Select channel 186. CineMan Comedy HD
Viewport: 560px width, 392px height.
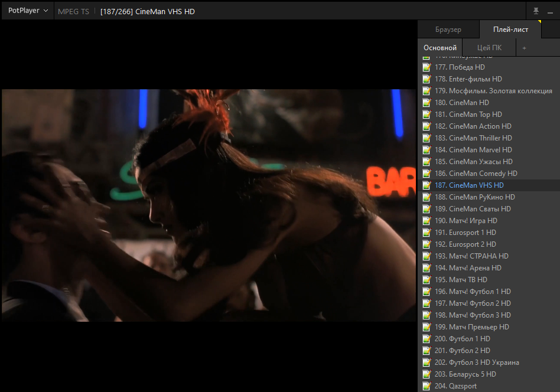click(489, 173)
